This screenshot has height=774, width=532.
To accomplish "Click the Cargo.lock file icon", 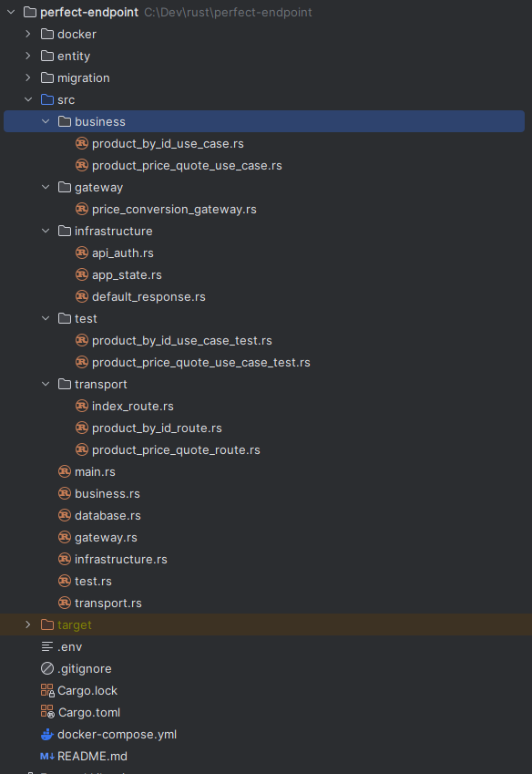I will [47, 690].
